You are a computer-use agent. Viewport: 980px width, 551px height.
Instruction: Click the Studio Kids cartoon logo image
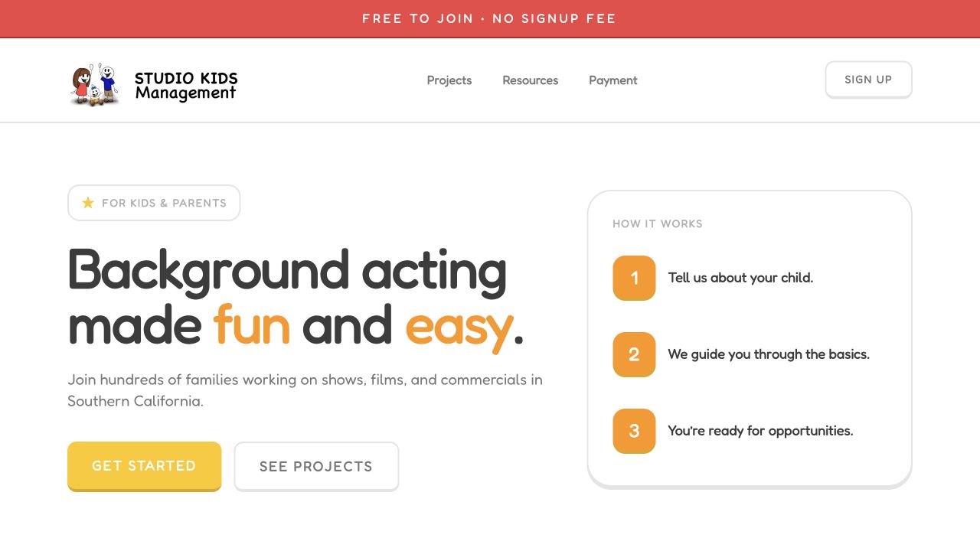pos(95,84)
